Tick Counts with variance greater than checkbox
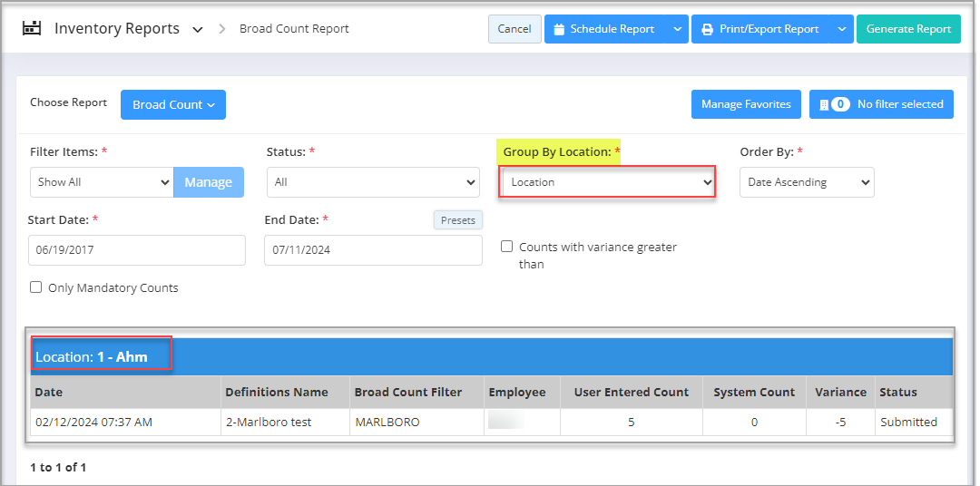Screen dimensions: 980x486 pos(508,247)
